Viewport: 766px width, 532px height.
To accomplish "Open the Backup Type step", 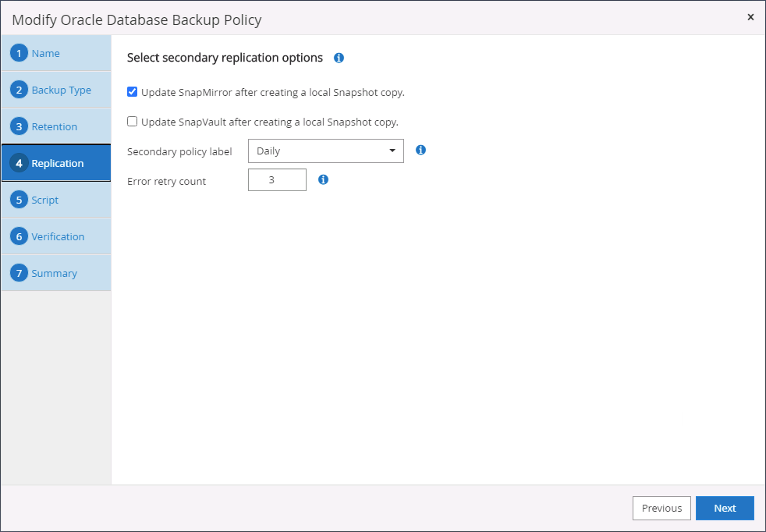I will click(61, 90).
